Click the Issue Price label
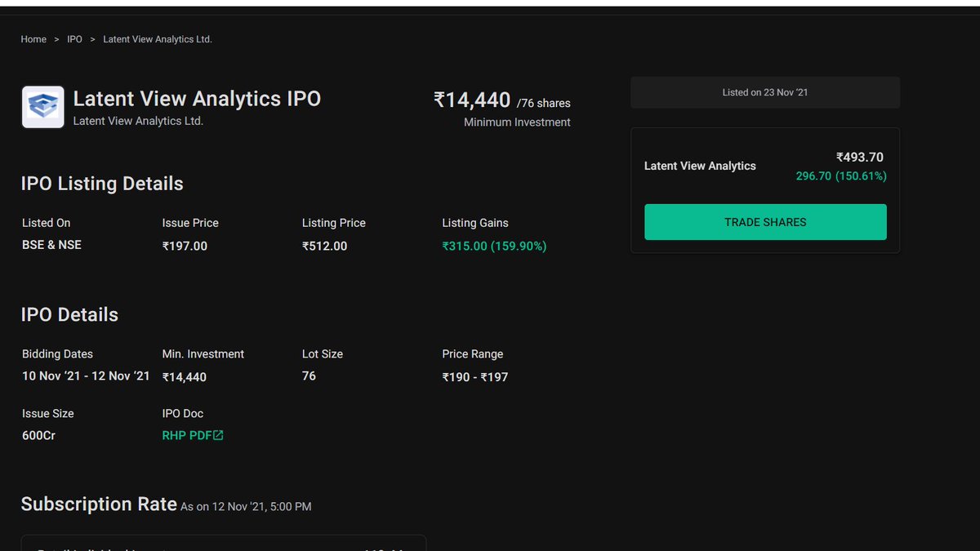 tap(190, 223)
